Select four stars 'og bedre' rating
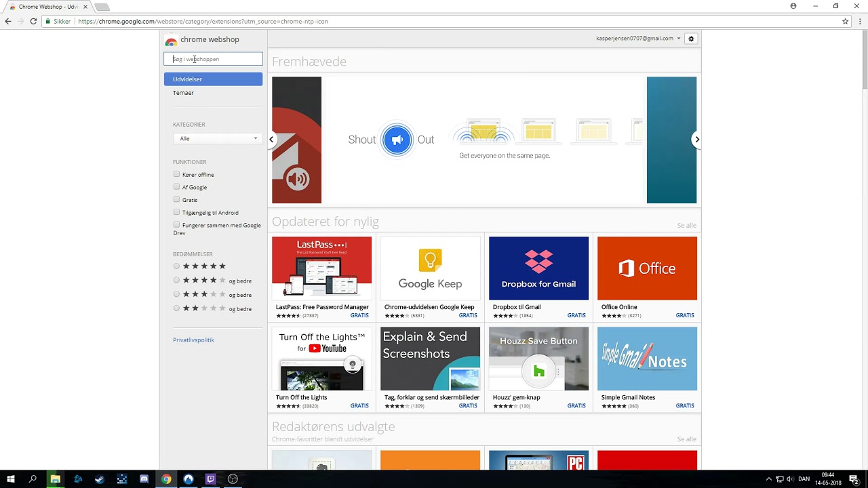868x488 pixels. click(x=176, y=280)
